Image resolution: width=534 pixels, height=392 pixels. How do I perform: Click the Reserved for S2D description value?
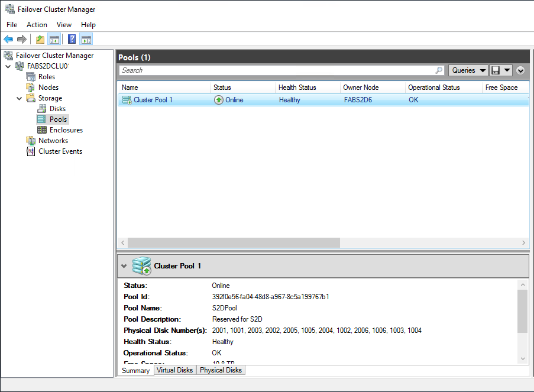coord(237,319)
